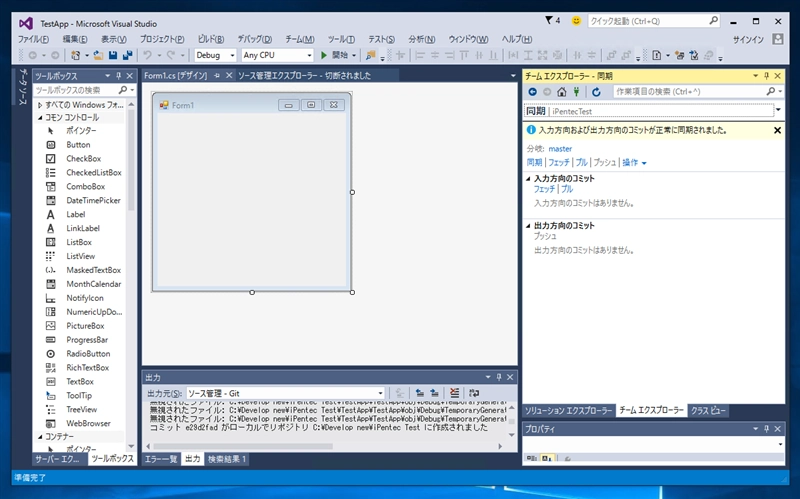Screen dimensions: 800x499
Task: Select the RadioButton toolbox control
Action: point(88,354)
